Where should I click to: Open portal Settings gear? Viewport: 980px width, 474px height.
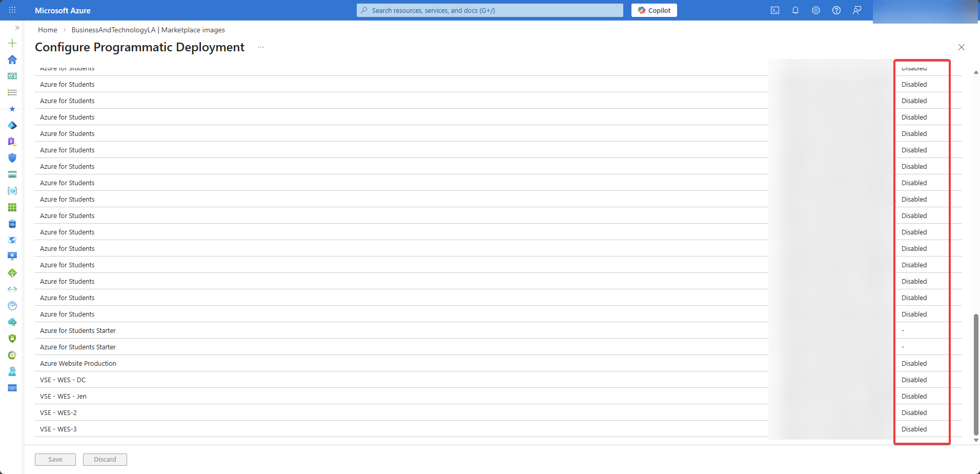point(816,10)
